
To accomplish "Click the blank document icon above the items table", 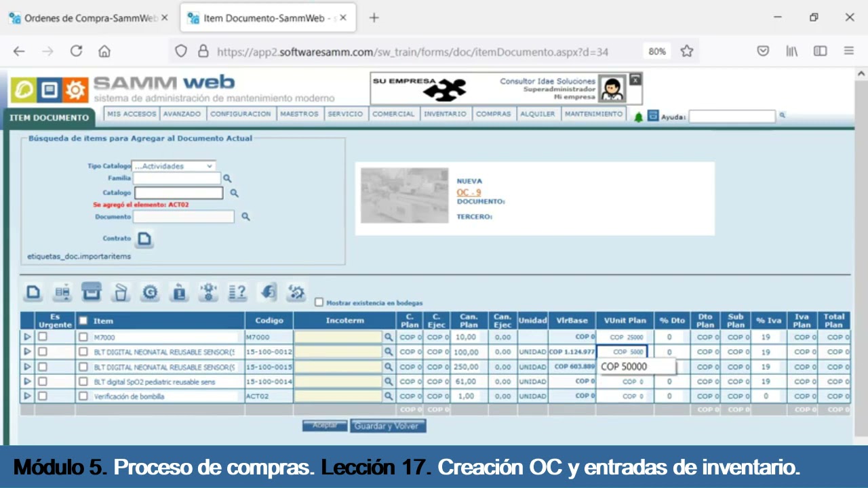I will 33,292.
